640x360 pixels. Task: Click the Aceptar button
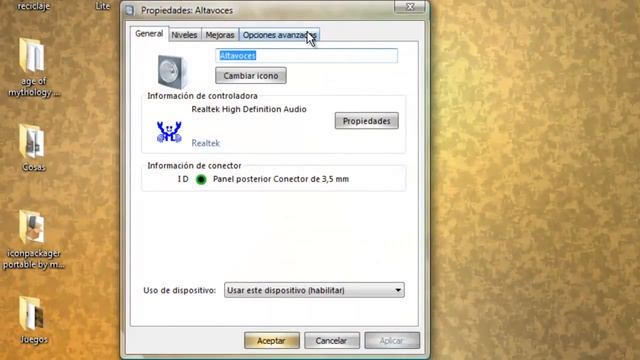point(271,340)
